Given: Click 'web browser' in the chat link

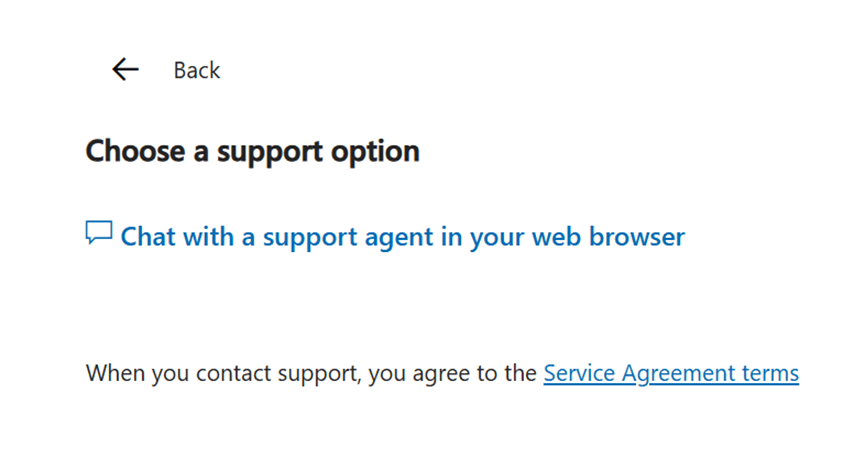Looking at the screenshot, I should click(x=608, y=237).
